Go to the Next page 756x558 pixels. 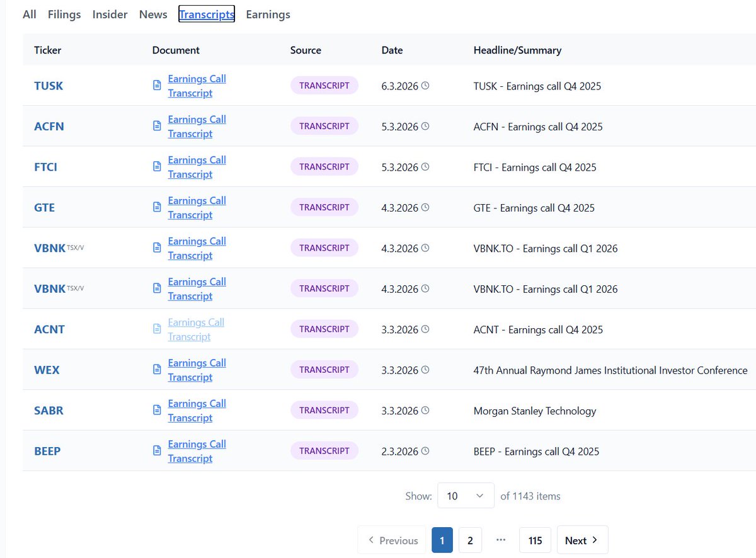582,540
